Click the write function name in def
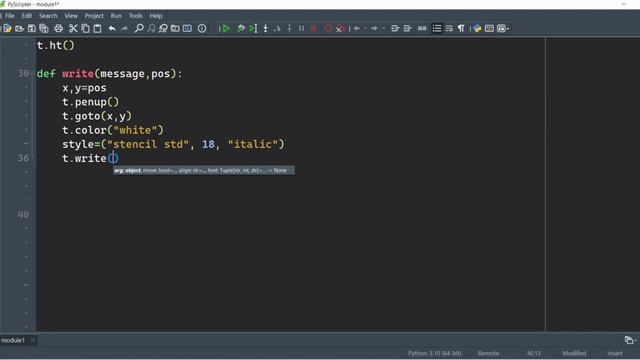Viewport: 640px width, 360px height. point(78,73)
